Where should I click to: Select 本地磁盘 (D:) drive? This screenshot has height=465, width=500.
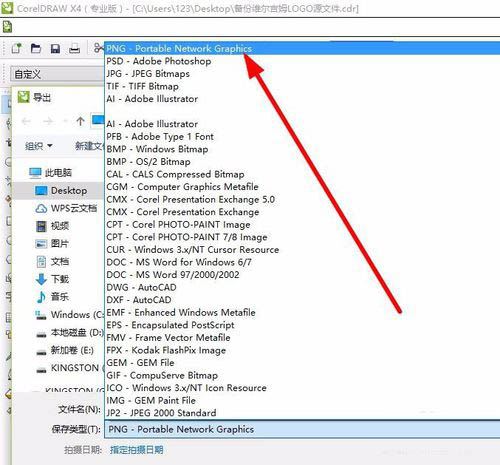(x=69, y=332)
